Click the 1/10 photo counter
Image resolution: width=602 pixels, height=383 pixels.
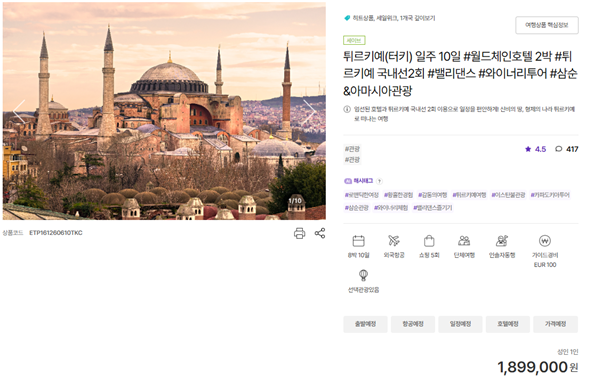click(x=295, y=201)
